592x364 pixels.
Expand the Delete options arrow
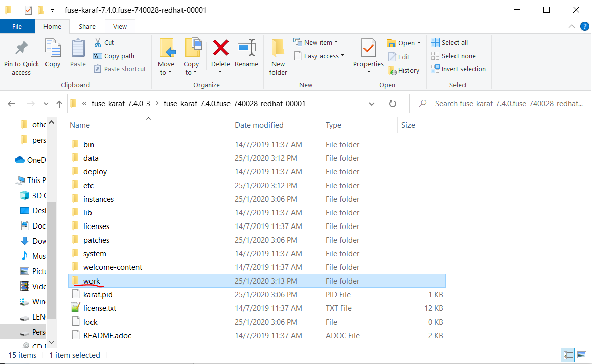coord(220,72)
